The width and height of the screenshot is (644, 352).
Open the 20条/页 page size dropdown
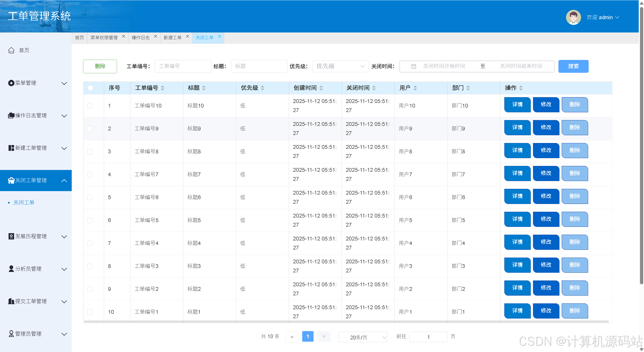point(362,337)
